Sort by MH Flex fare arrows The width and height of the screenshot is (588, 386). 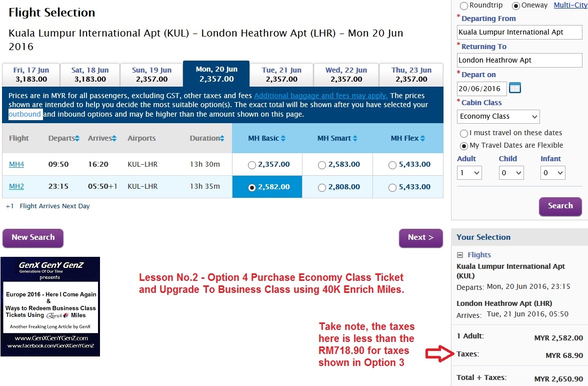pos(422,139)
